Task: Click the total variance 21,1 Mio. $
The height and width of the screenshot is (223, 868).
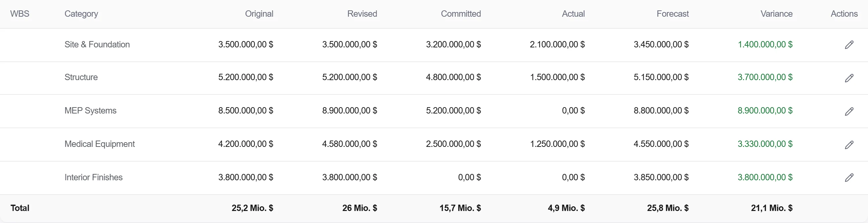Action: click(772, 208)
